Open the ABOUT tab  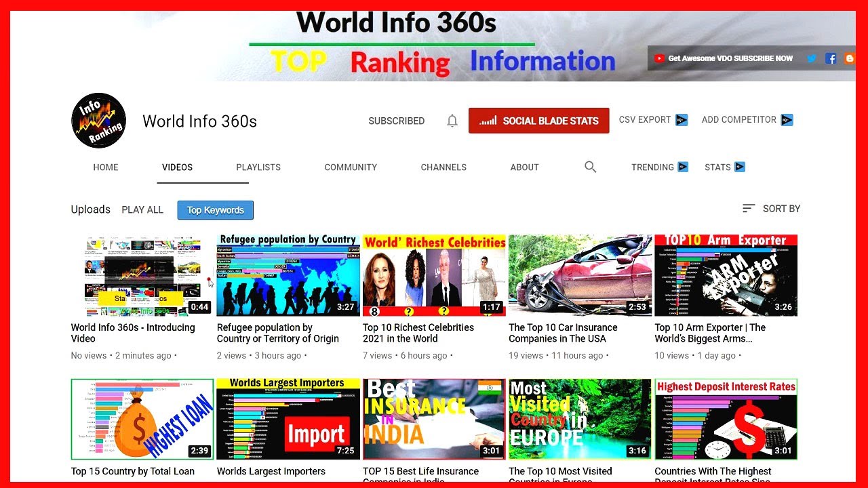(525, 167)
